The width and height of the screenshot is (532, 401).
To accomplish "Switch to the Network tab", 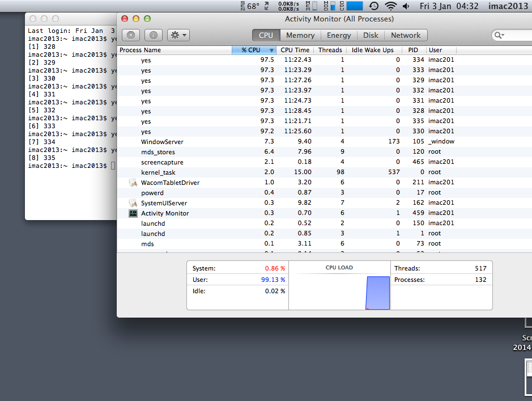I will point(406,35).
